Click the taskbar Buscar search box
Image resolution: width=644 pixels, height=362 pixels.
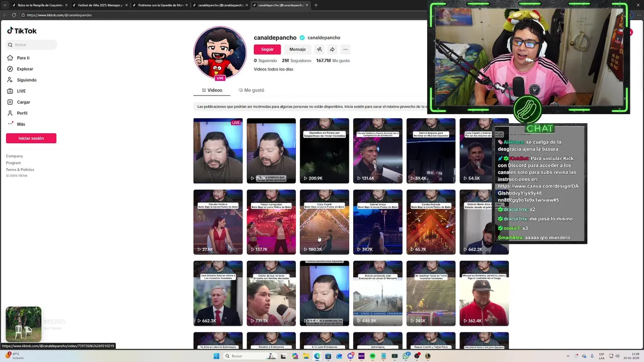250,356
